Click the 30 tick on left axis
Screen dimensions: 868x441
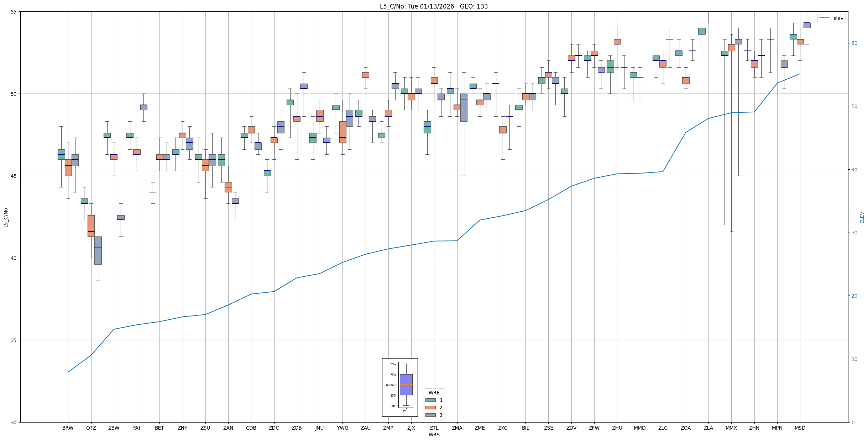[x=14, y=423]
